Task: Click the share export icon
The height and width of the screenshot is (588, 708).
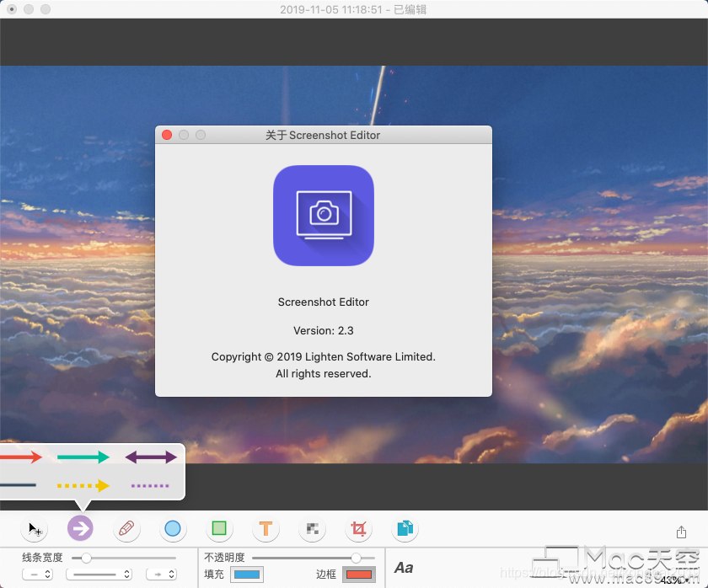Action: click(x=681, y=532)
